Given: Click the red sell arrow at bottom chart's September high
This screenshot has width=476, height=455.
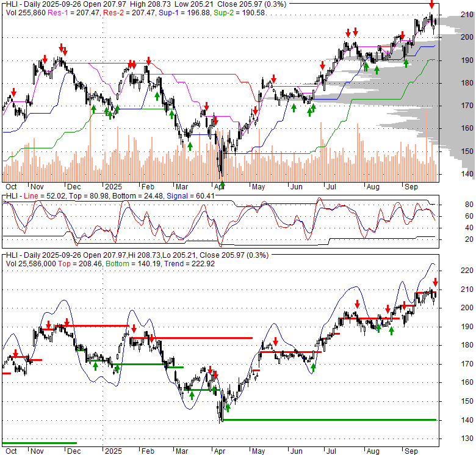Looking at the screenshot, I should 435,282.
